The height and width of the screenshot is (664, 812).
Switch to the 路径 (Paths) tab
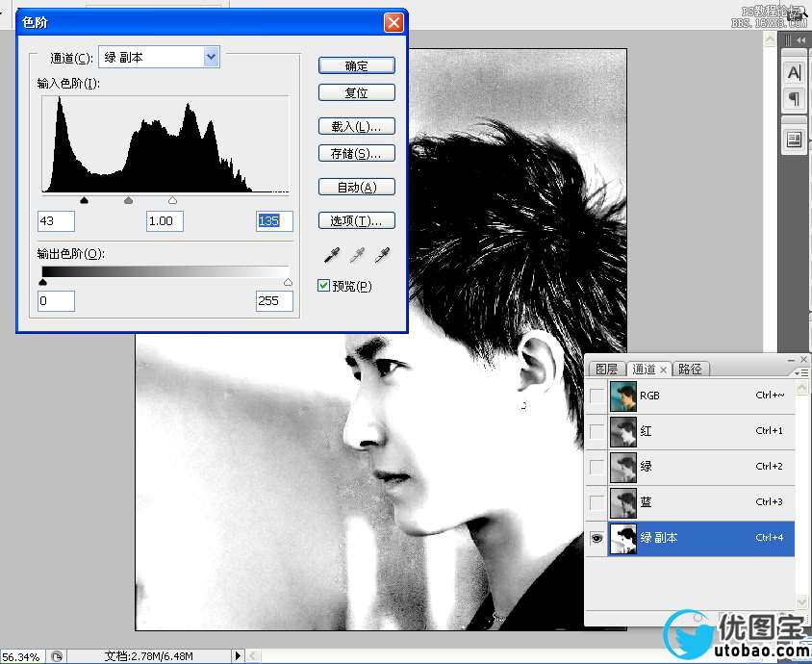[690, 370]
